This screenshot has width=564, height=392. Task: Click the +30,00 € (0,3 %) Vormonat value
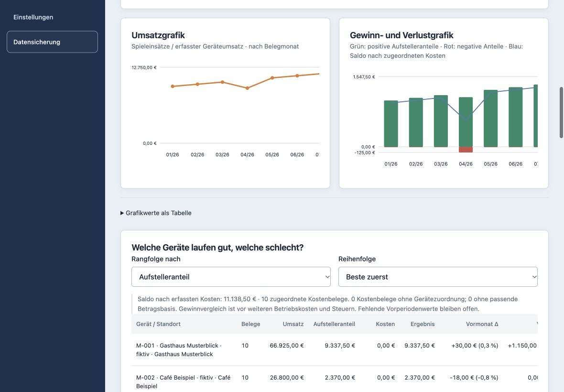475,346
